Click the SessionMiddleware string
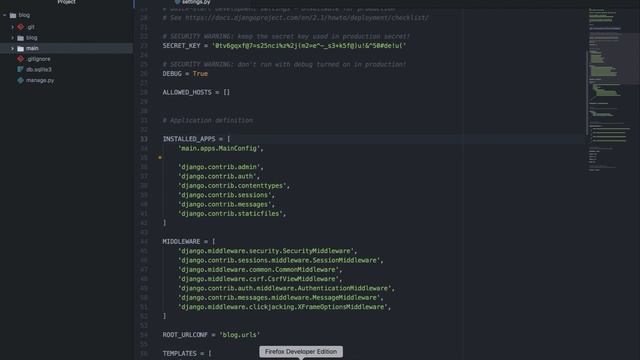640x360 pixels. coord(279,260)
